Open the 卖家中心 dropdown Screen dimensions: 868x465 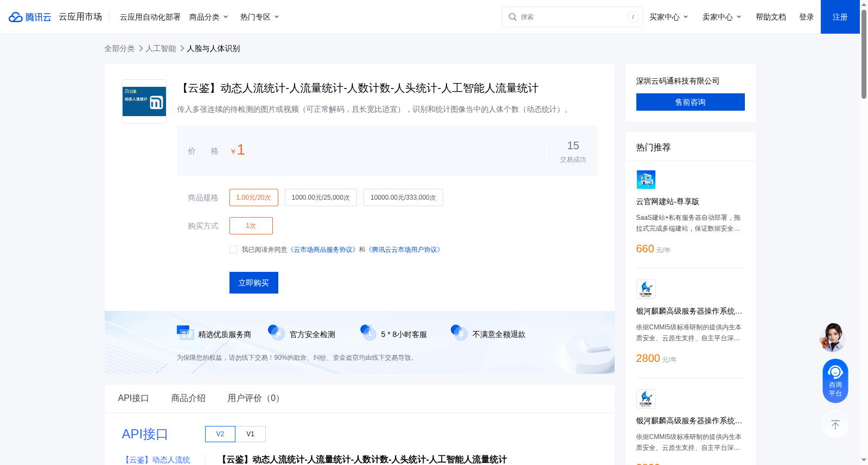[722, 17]
